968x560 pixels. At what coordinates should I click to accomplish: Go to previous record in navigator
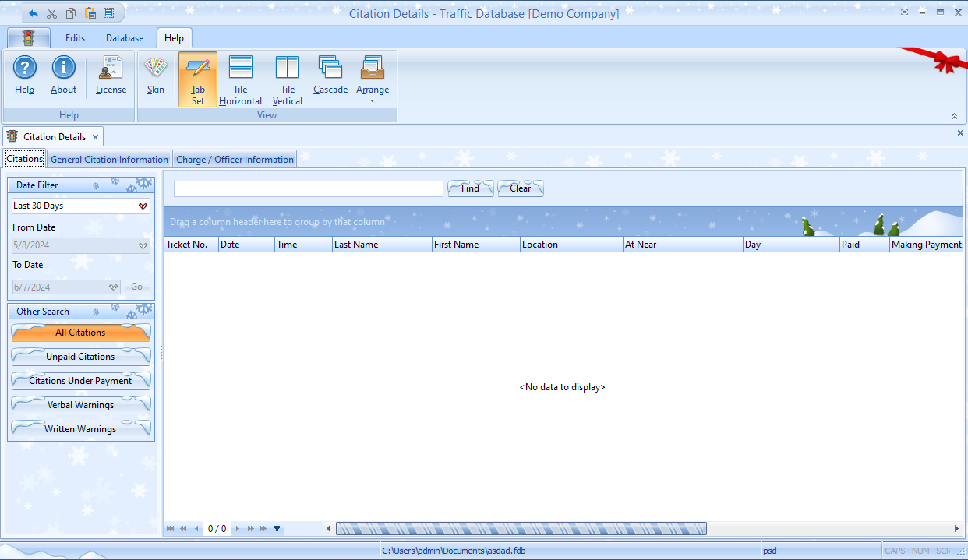(x=196, y=529)
